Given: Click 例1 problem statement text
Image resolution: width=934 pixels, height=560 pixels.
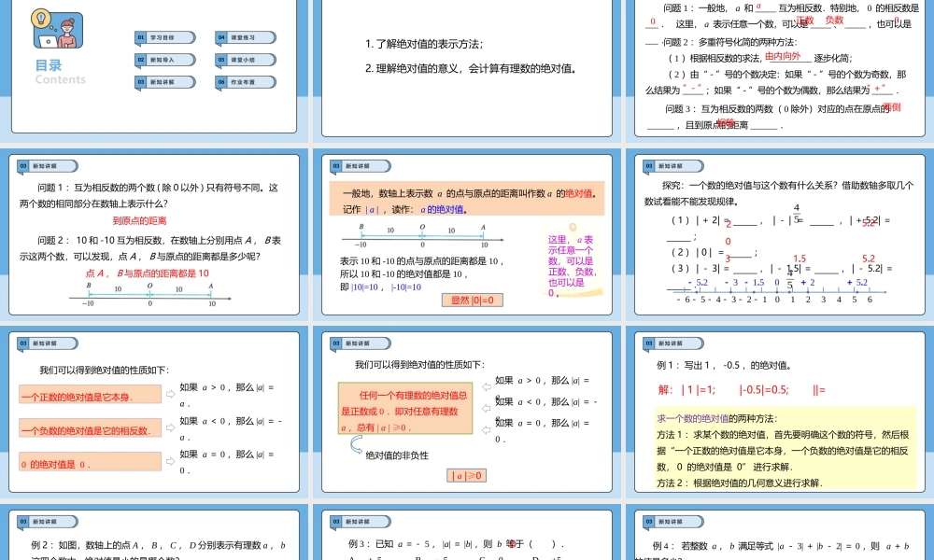Looking at the screenshot, I should pyautogui.click(x=724, y=365).
